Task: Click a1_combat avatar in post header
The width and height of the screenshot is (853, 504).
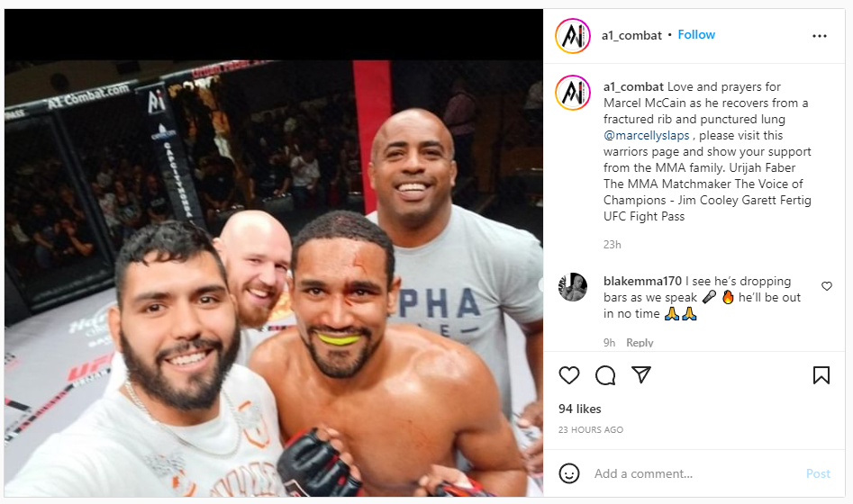Action: click(x=573, y=36)
